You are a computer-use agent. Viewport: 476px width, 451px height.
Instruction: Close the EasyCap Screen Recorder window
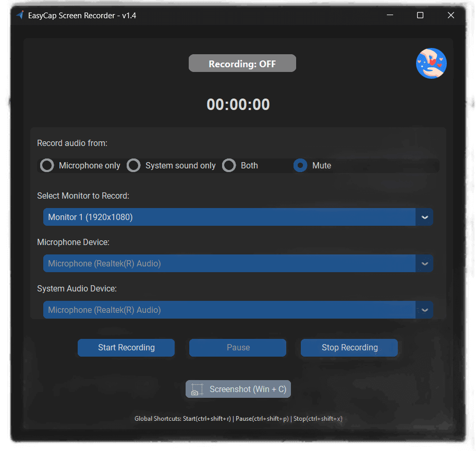(451, 15)
